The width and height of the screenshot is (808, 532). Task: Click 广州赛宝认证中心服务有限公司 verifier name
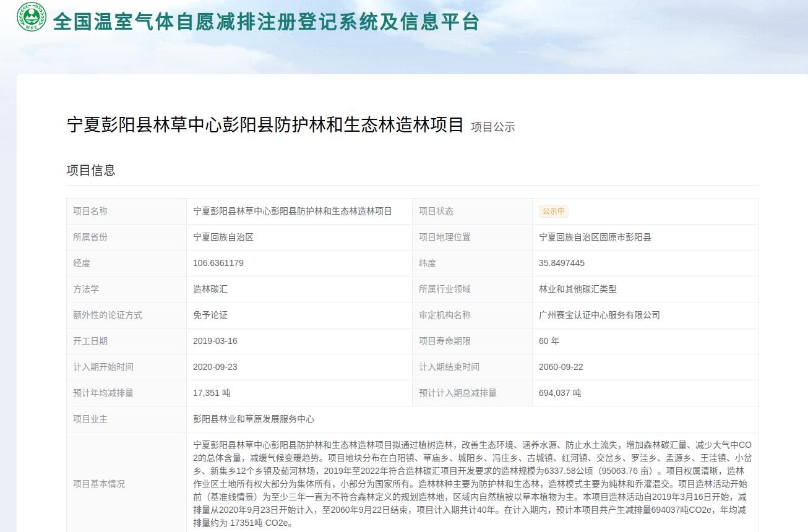click(x=599, y=315)
